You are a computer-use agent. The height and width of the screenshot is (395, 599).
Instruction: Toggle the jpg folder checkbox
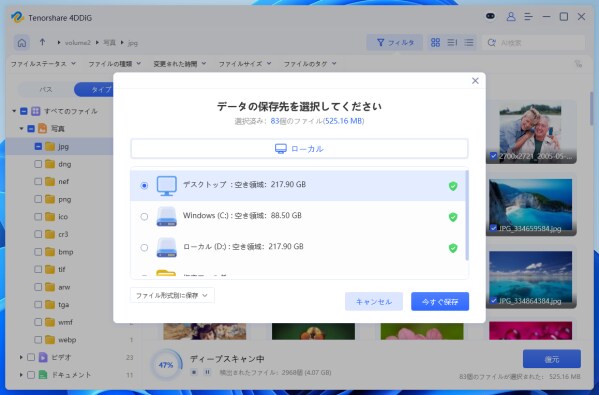point(38,146)
